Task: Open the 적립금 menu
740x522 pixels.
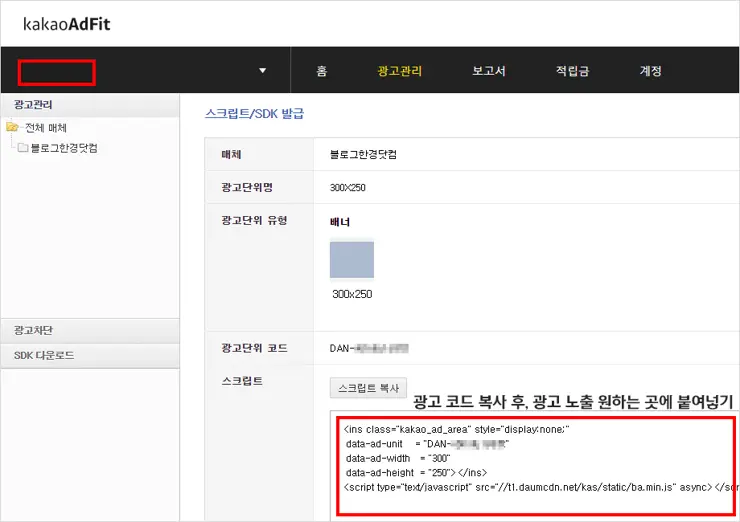Action: click(x=572, y=71)
